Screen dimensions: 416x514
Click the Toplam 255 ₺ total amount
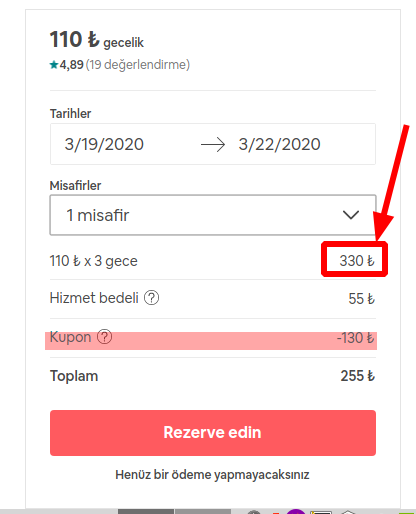[x=358, y=376]
